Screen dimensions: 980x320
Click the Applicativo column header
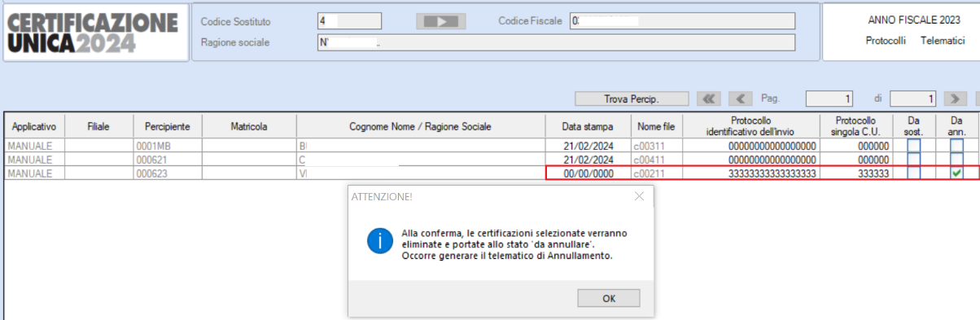[33, 126]
